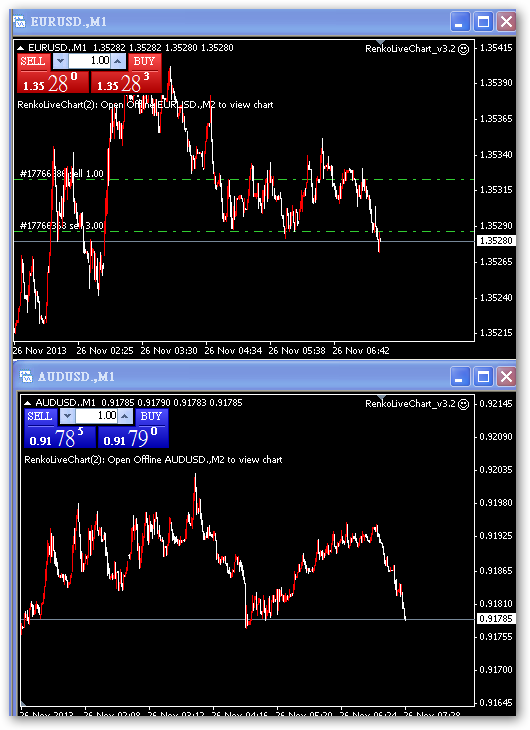The image size is (530, 730).
Task: Click the AUDUSD chart window title icon
Action: click(x=26, y=377)
